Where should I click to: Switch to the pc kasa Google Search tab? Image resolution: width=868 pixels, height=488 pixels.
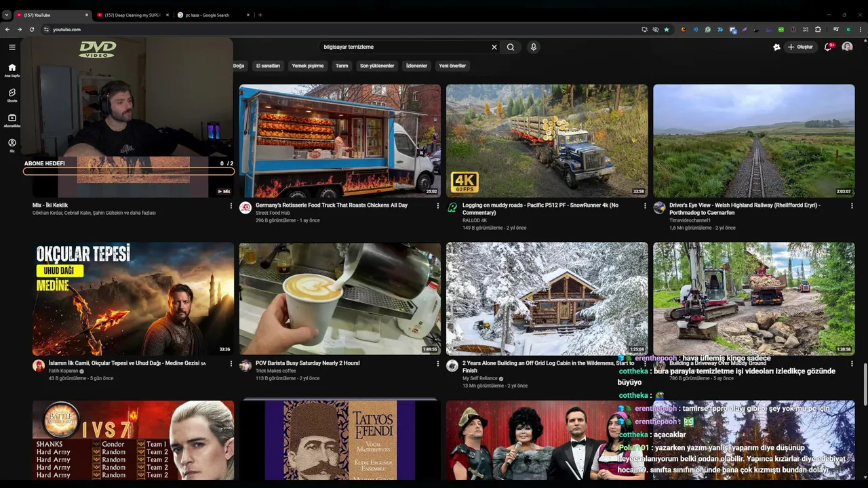tap(212, 15)
